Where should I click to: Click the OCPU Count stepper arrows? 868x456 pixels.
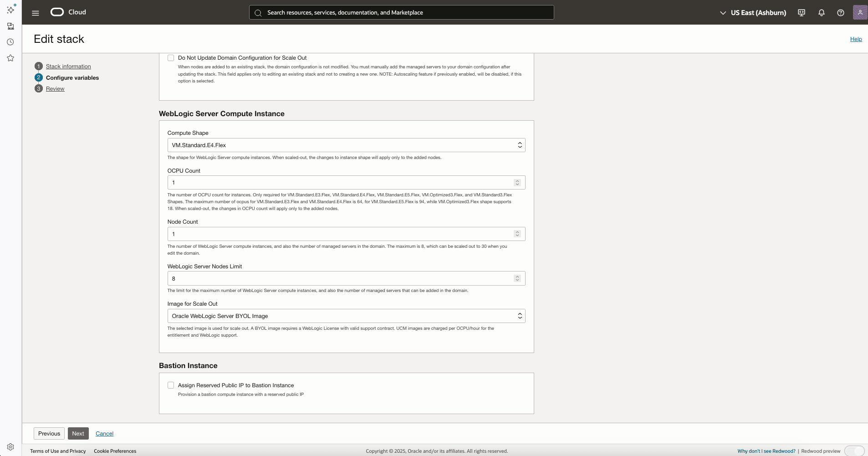517,183
